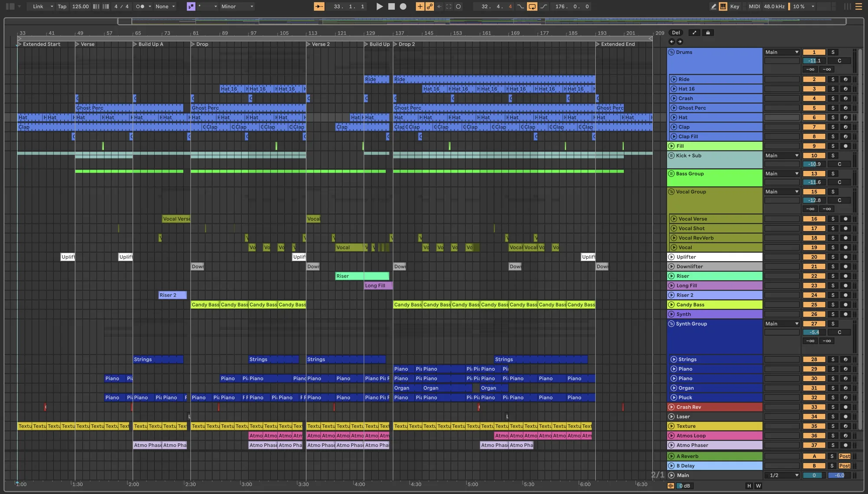This screenshot has height=494, width=868.
Task: Open the None quantization dropdown
Action: (165, 7)
